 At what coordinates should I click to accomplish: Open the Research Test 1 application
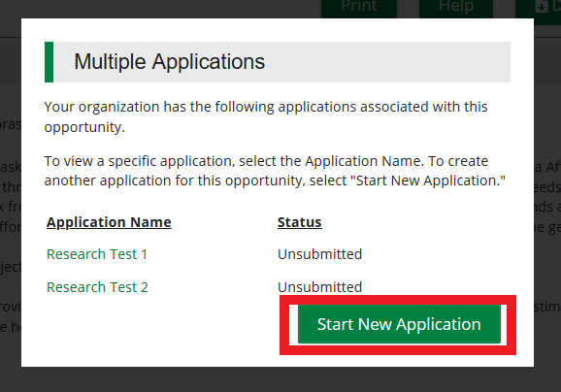coord(97,254)
